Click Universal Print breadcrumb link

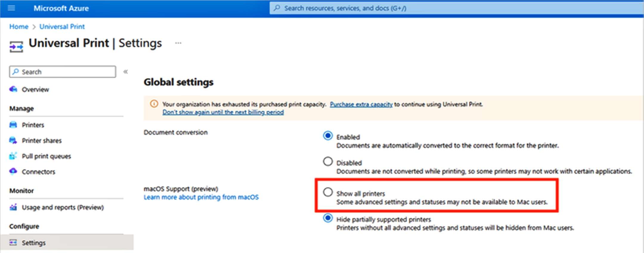coord(62,27)
